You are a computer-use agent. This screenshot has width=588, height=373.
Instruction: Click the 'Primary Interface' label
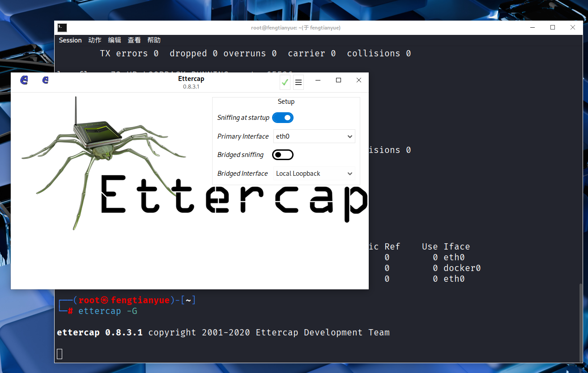pos(243,136)
